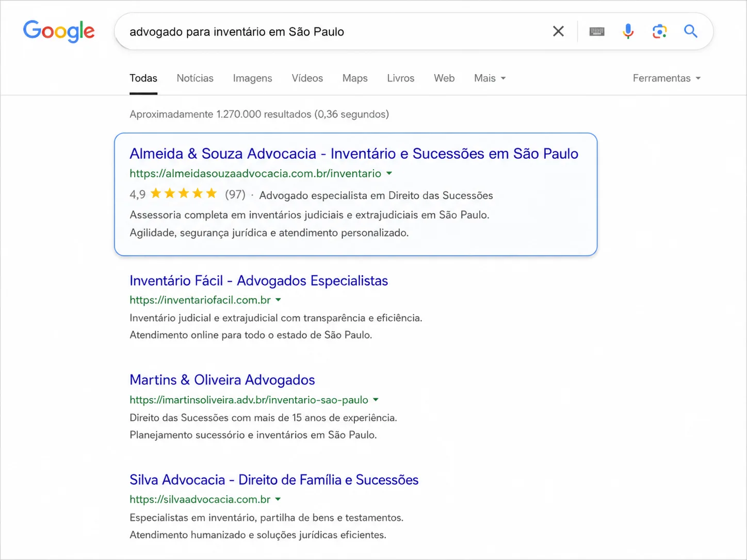The height and width of the screenshot is (560, 747).
Task: Switch to the Maps tab
Action: click(355, 78)
